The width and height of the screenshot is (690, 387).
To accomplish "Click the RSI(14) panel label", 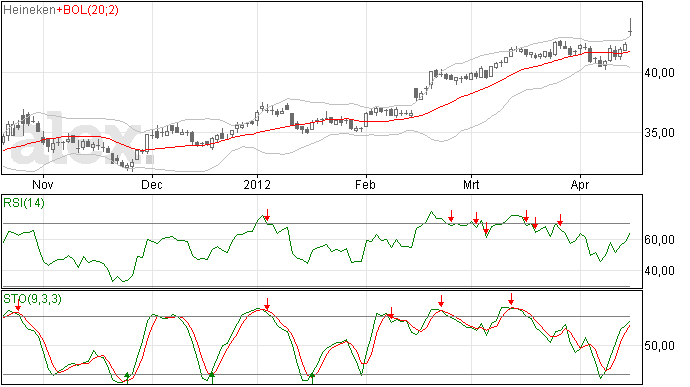I will tap(24, 203).
